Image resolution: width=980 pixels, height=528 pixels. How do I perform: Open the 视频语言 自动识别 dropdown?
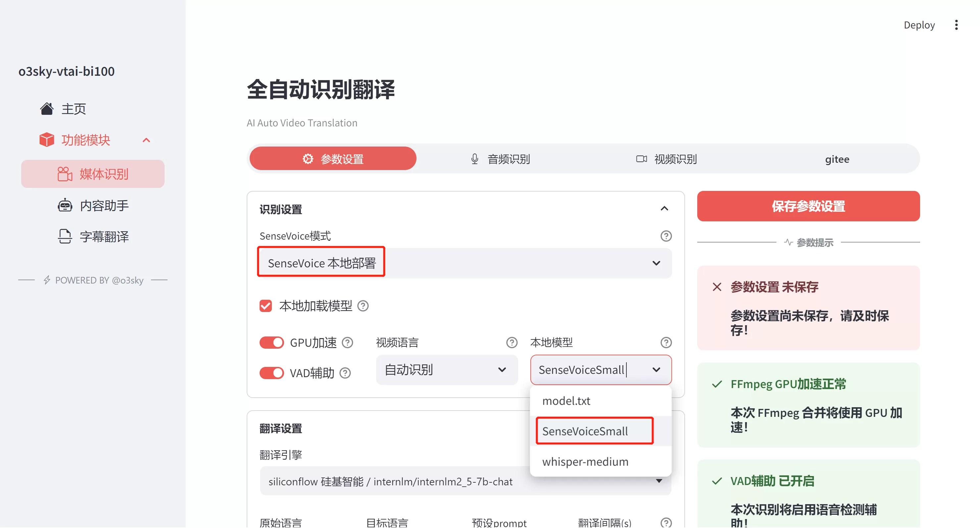[x=446, y=370]
